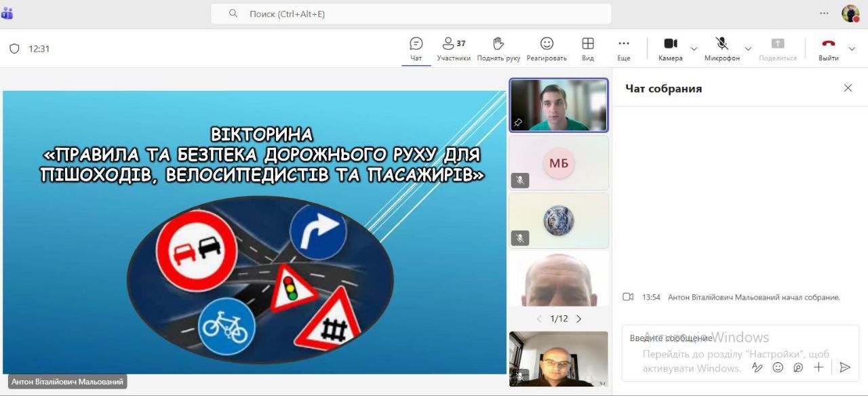Select the МБ participant tile
868x396 pixels.
[x=559, y=163]
